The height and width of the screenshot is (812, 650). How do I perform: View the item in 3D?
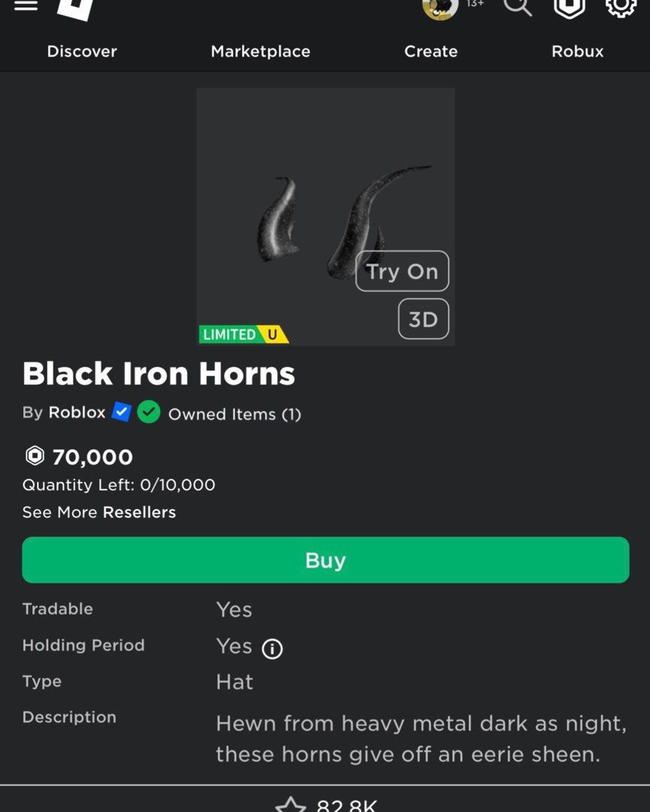(x=423, y=319)
